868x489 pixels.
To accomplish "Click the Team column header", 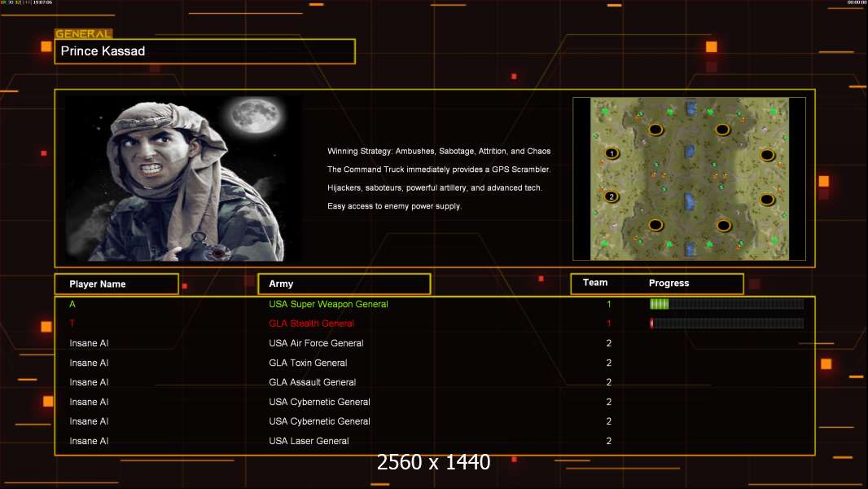I will (595, 283).
